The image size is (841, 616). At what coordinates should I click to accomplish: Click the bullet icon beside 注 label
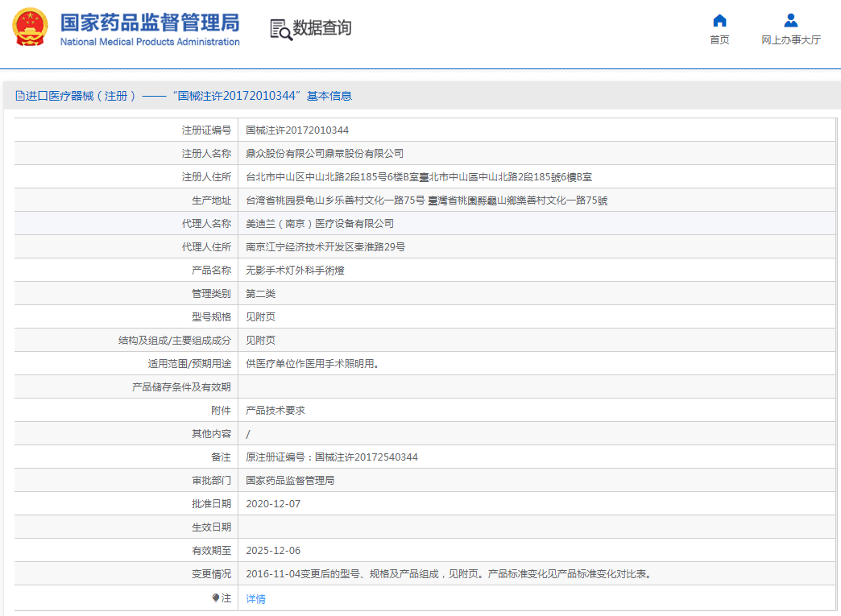pyautogui.click(x=216, y=598)
